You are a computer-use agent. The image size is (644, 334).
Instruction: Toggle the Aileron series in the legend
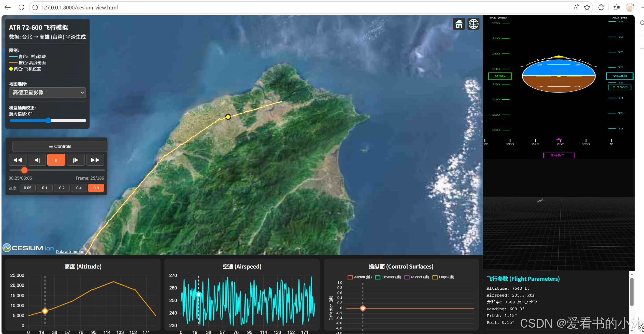click(360, 277)
